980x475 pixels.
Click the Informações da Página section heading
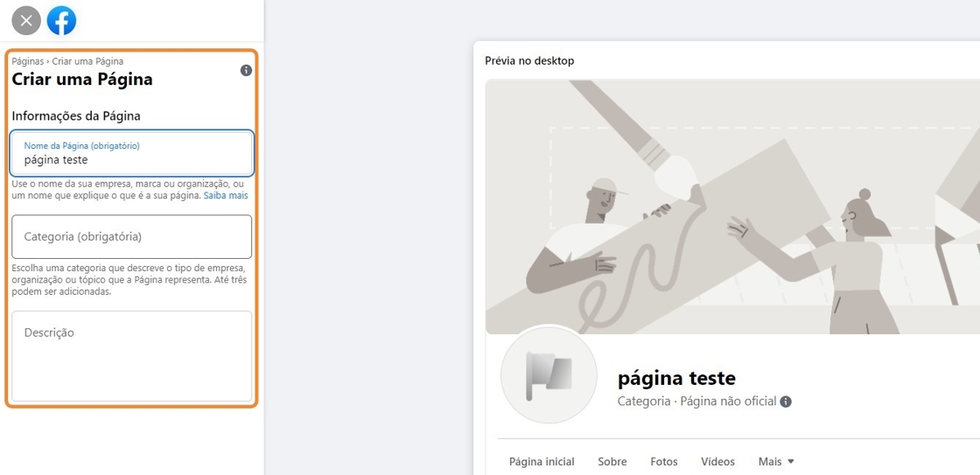pyautogui.click(x=76, y=115)
